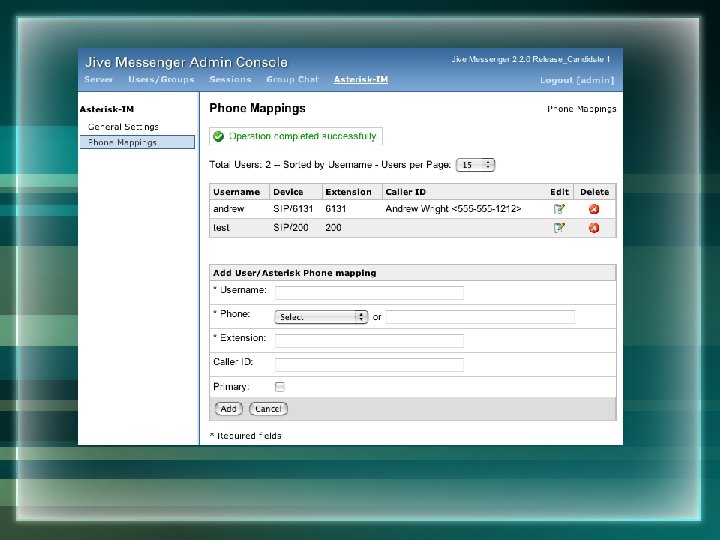The image size is (720, 540).
Task: Click the Cancel button
Action: click(268, 409)
